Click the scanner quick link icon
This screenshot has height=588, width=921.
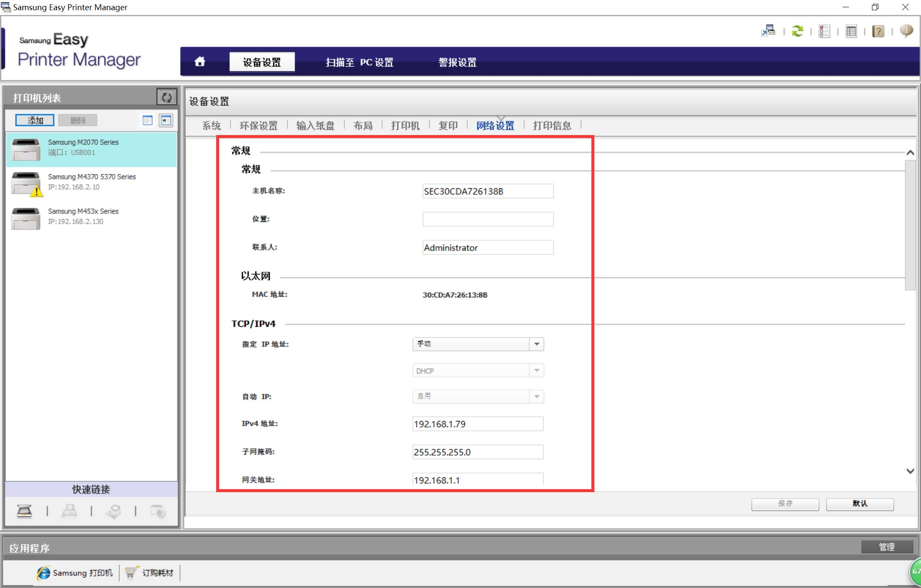tap(24, 510)
